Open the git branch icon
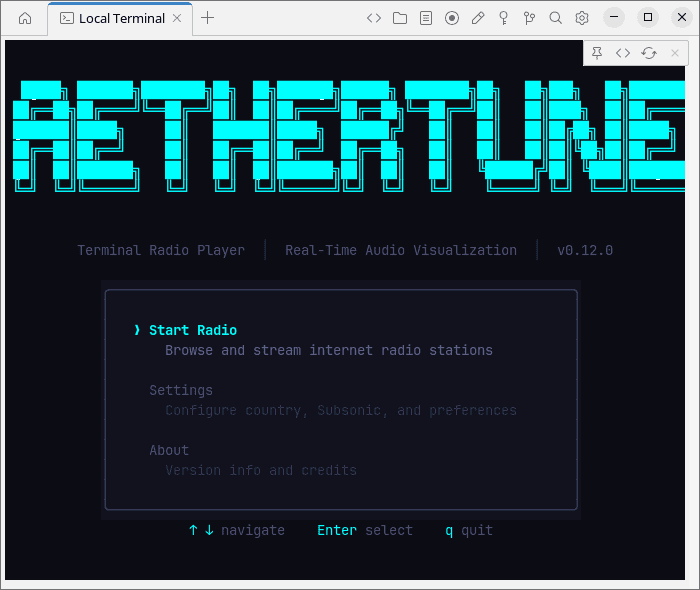 (x=529, y=18)
